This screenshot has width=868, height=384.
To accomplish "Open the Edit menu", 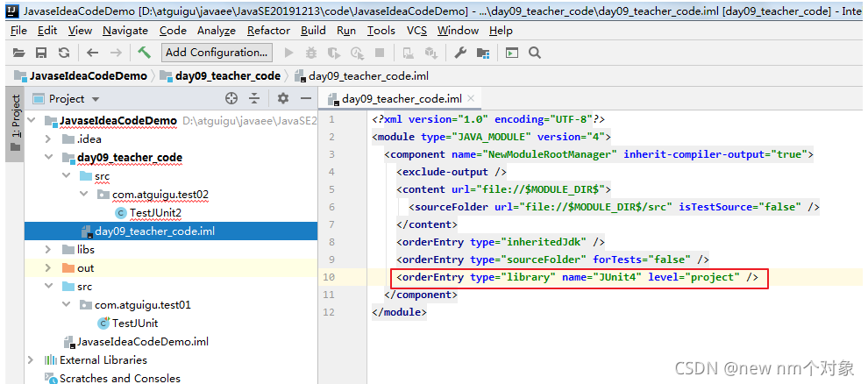I will 47,31.
